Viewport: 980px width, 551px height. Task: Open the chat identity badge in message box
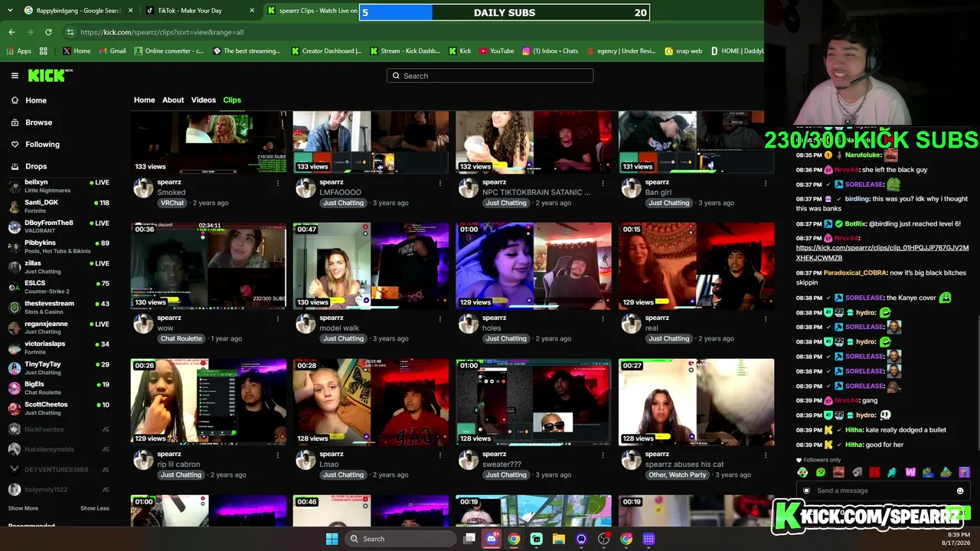tap(806, 491)
